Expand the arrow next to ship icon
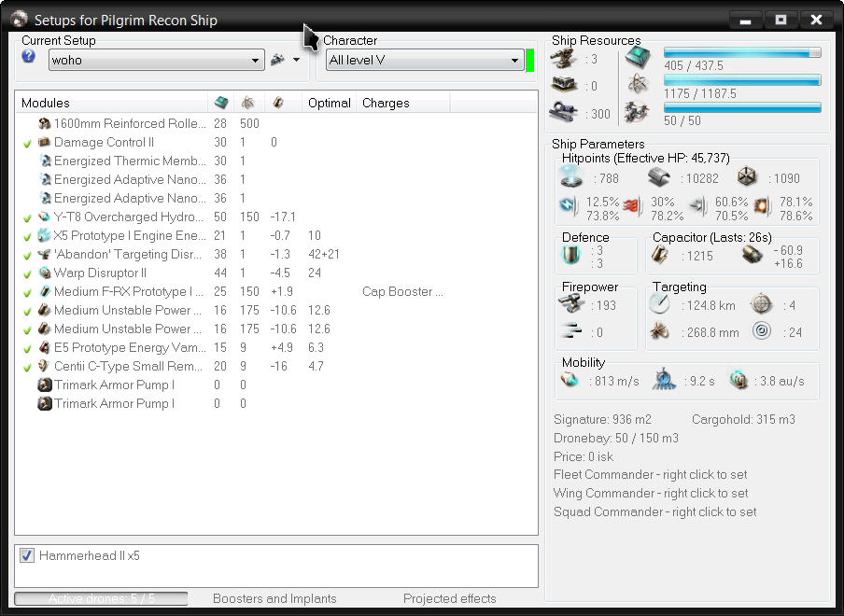 tap(296, 60)
